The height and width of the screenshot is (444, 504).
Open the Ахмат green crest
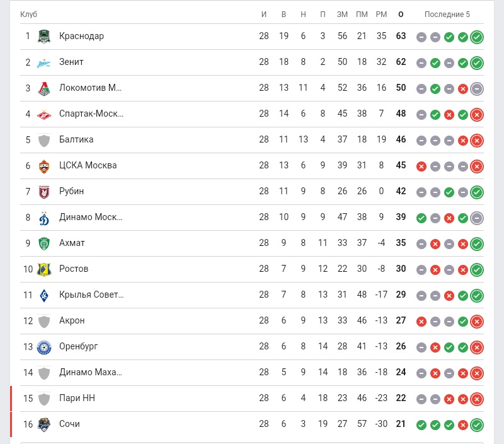point(44,243)
